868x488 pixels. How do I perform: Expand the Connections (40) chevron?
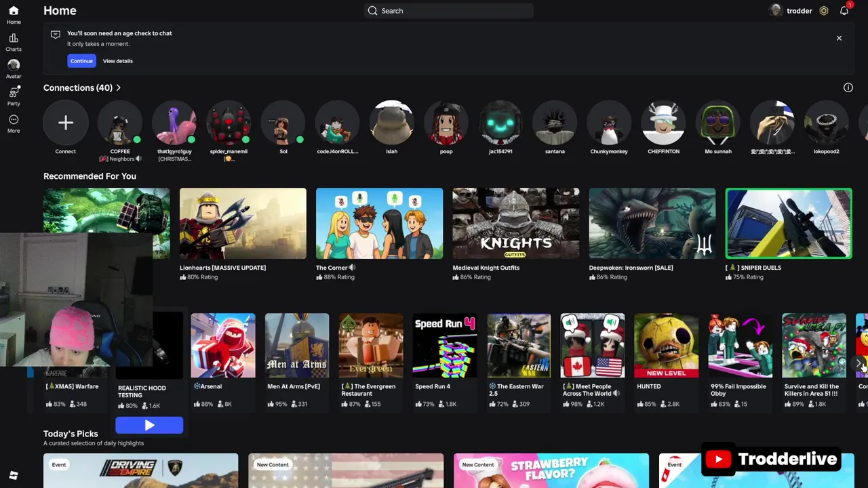(x=119, y=87)
